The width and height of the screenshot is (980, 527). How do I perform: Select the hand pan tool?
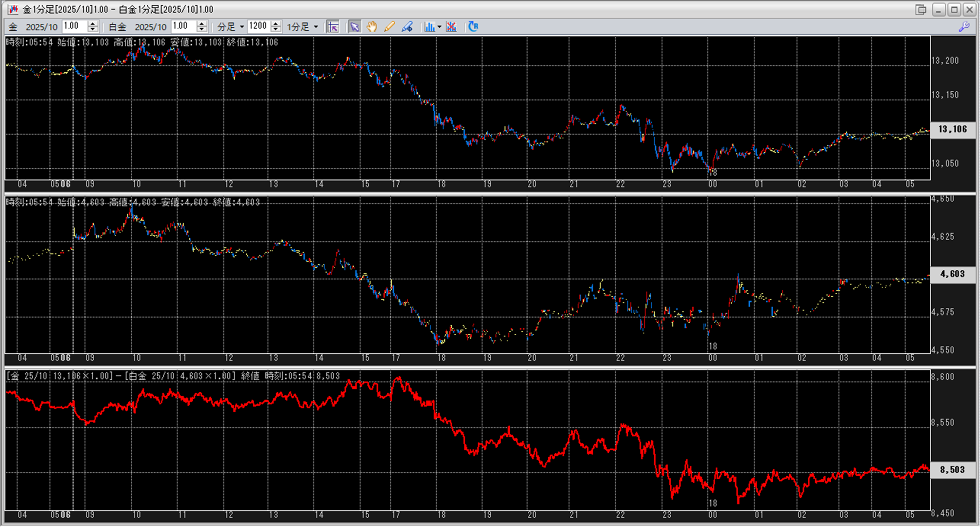point(372,27)
